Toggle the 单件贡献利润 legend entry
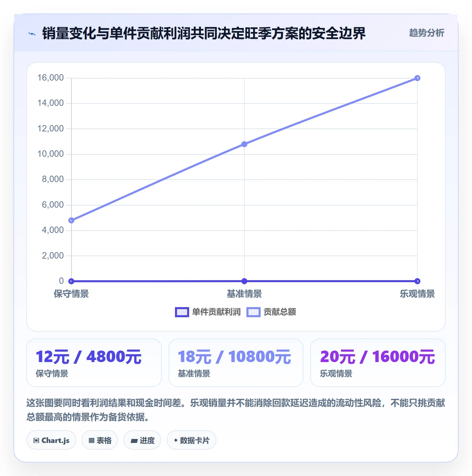The image size is (472, 476). (208, 312)
